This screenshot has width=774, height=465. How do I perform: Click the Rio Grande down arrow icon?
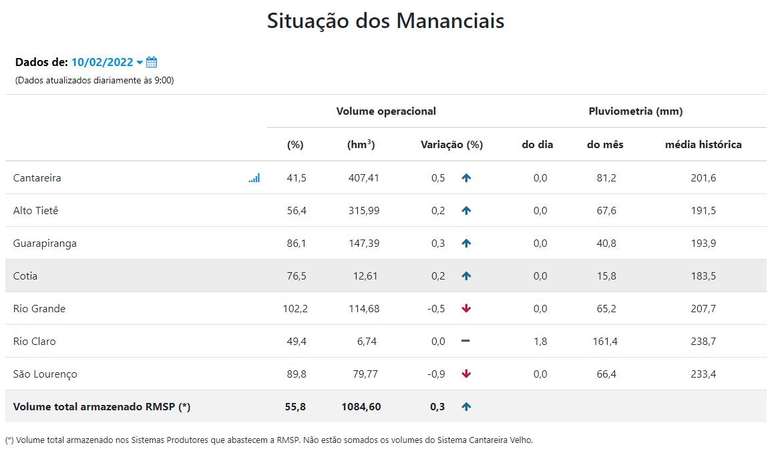point(466,308)
